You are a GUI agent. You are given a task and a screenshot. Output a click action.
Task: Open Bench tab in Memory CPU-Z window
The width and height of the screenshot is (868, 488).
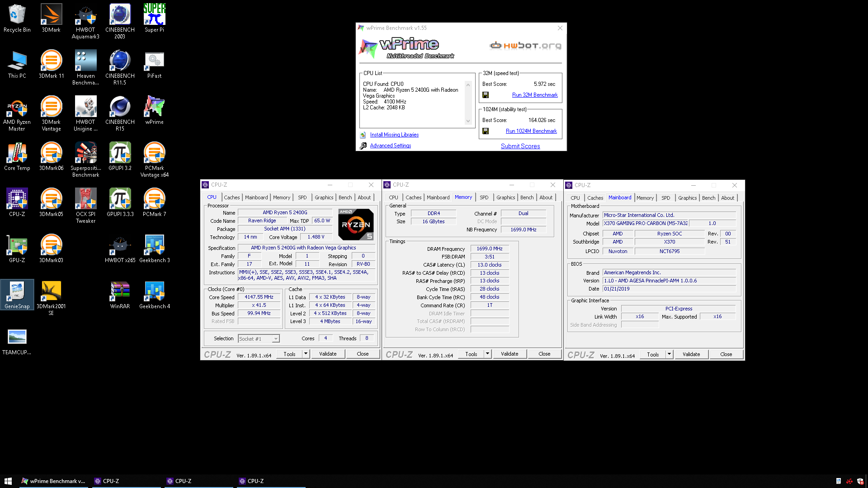click(527, 197)
